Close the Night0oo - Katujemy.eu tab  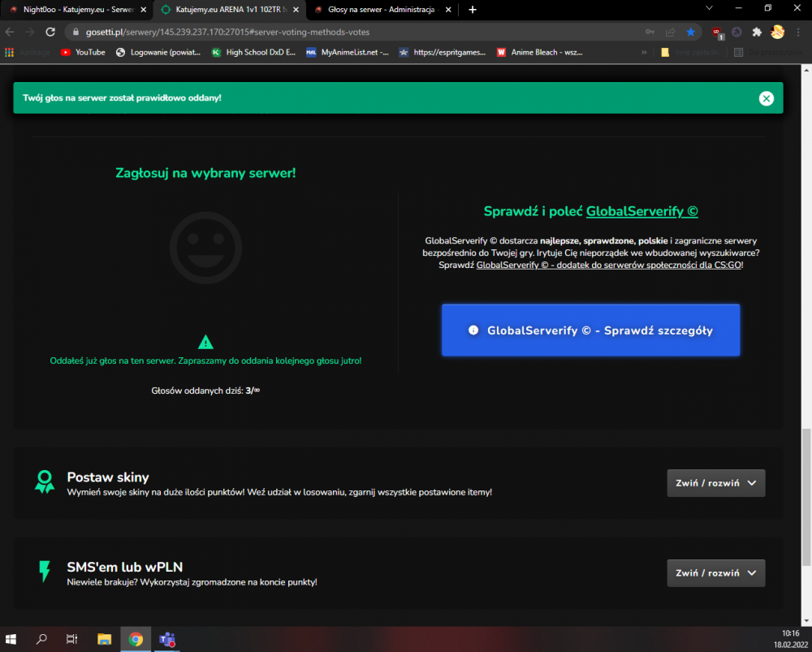(x=144, y=9)
